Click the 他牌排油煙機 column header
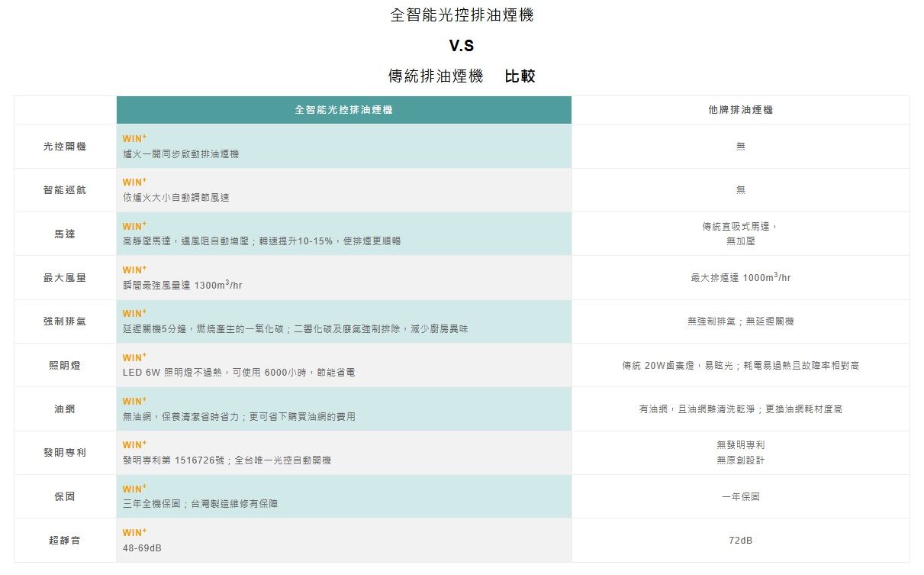This screenshot has height=575, width=924. pyautogui.click(x=740, y=110)
